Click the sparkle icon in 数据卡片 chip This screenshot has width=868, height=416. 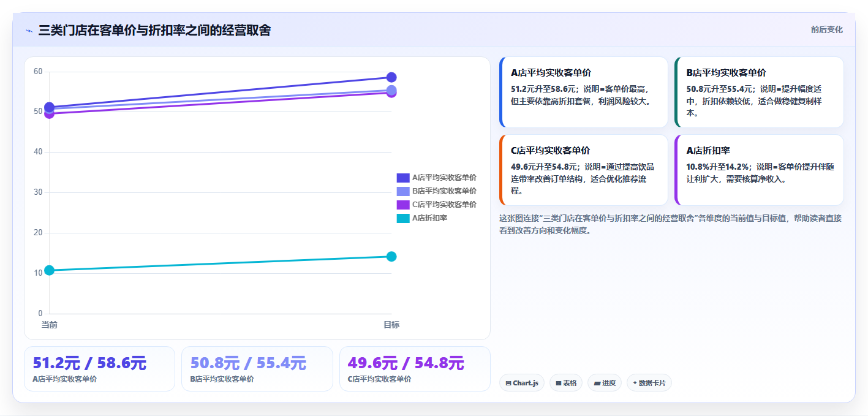tap(635, 384)
